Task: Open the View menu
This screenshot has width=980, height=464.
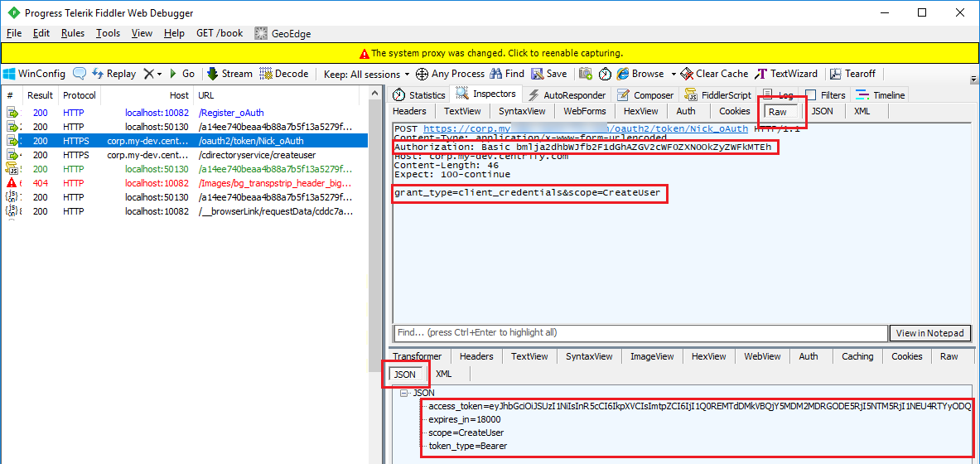Action: coord(142,34)
